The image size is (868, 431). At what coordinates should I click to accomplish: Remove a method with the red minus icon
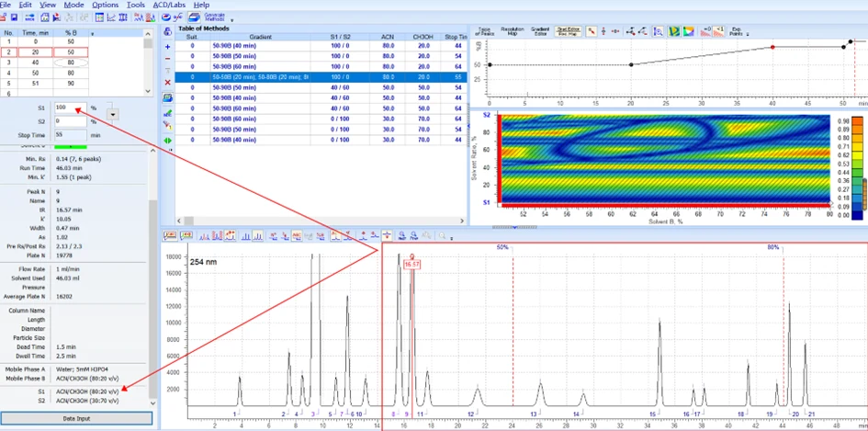pyautogui.click(x=168, y=59)
